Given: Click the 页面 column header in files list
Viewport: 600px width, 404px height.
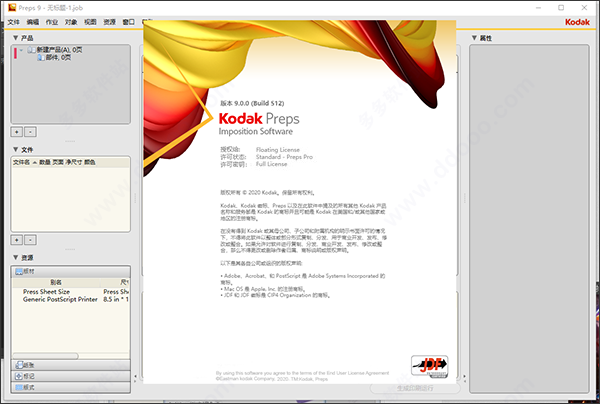Looking at the screenshot, I should (58, 163).
